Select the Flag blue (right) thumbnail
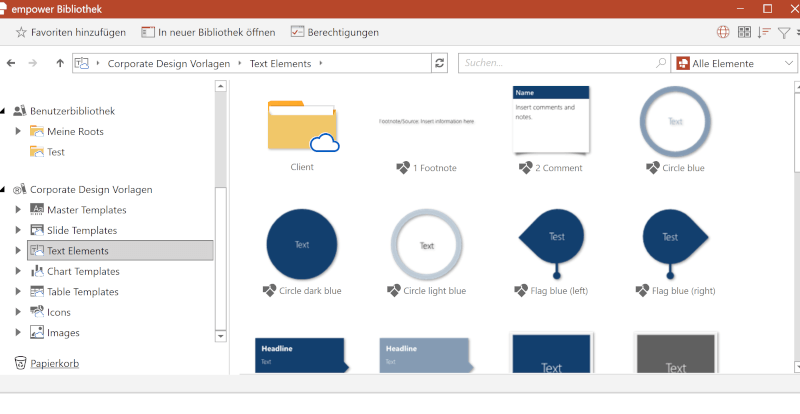 click(675, 244)
